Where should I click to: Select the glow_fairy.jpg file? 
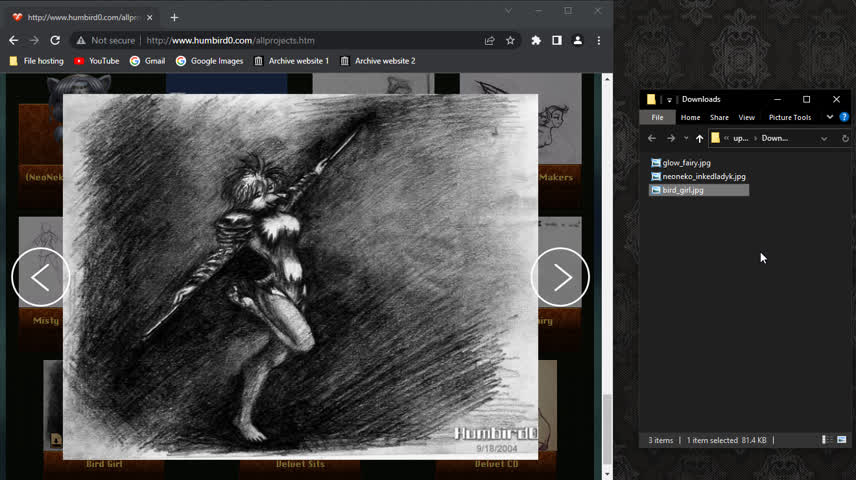pos(686,163)
